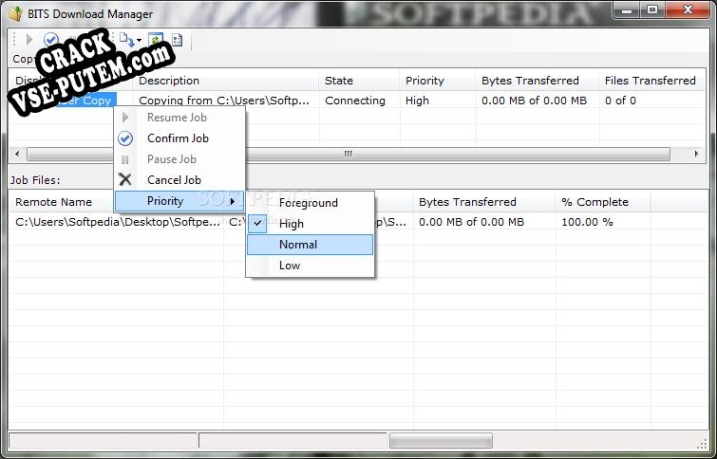Select Foreground priority in submenu
The width and height of the screenshot is (717, 459).
pyautogui.click(x=310, y=203)
